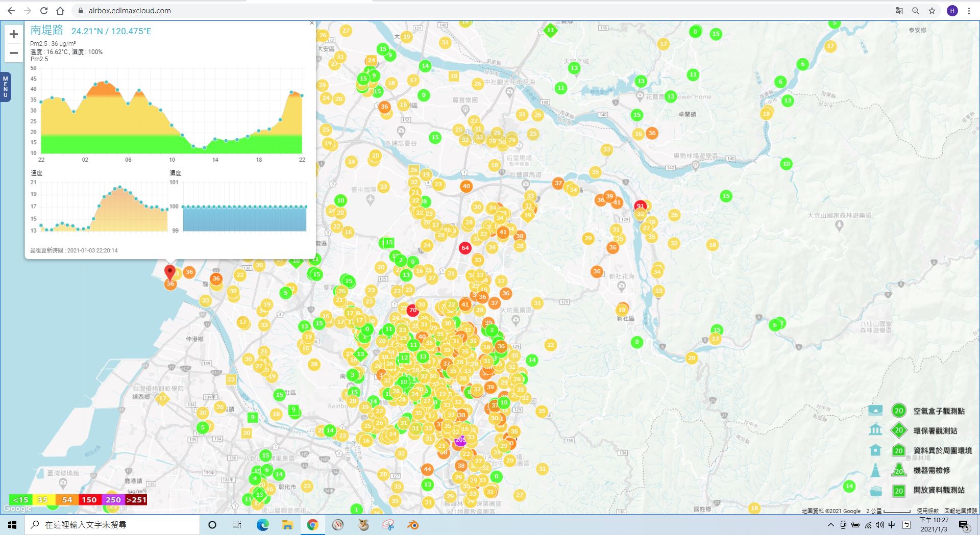The image size is (980, 535).
Task: Bookmark this page with star icon
Action: 932,11
